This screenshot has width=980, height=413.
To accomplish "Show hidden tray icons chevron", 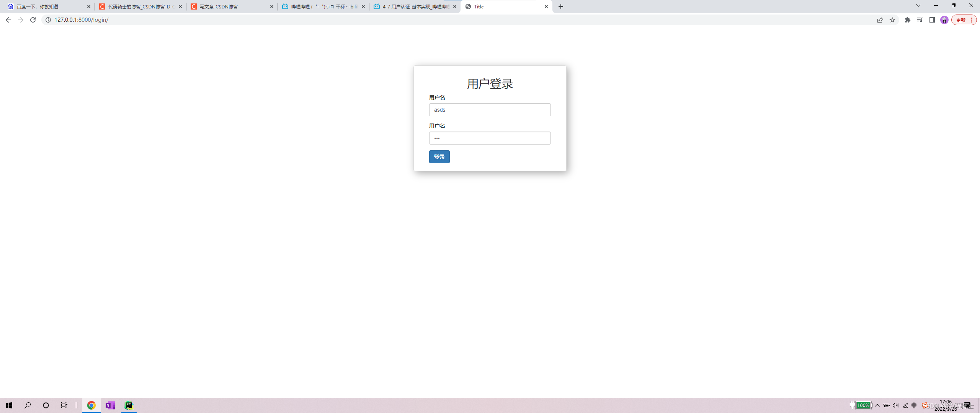I will [877, 405].
